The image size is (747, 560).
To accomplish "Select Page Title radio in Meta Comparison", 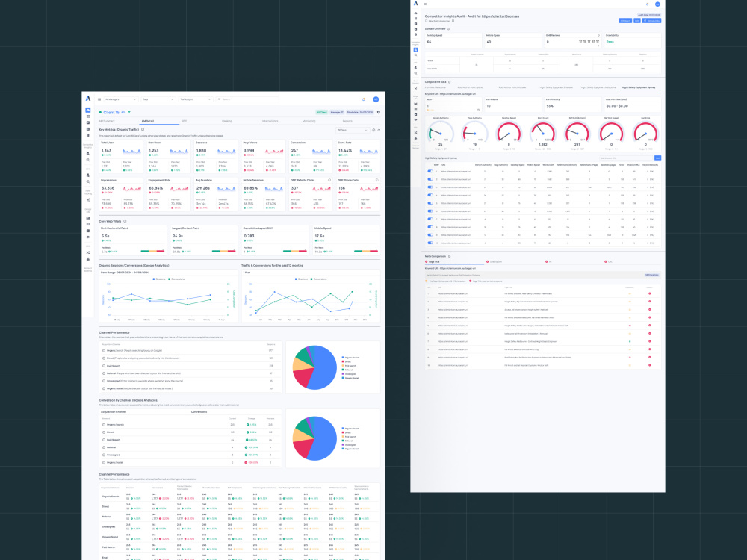I will click(427, 262).
